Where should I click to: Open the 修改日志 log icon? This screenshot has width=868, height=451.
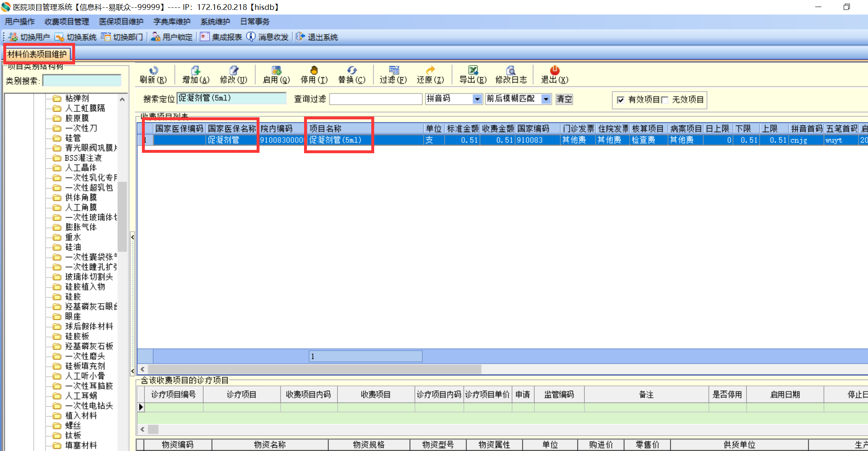tap(511, 70)
